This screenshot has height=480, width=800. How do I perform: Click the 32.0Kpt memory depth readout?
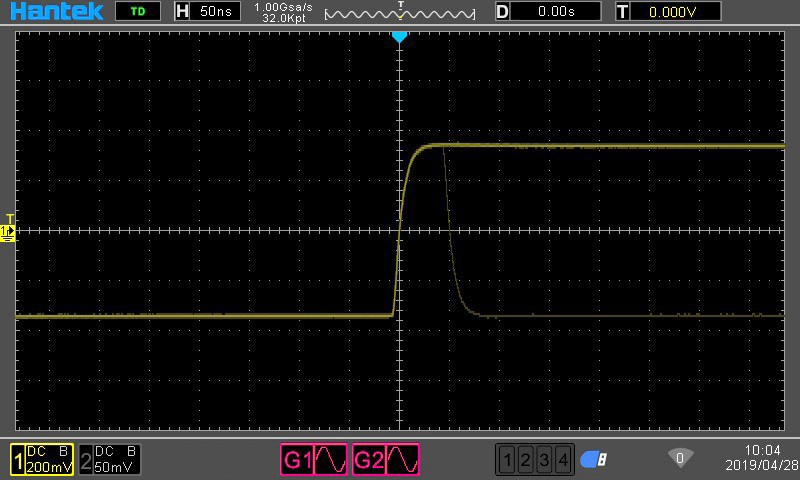tap(284, 18)
